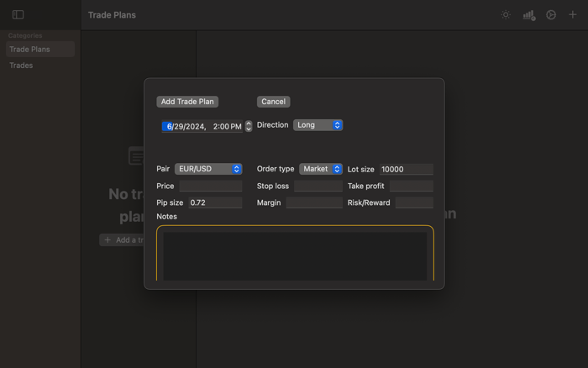Toggle the sidebar panel icon
Viewport: 588px width, 368px height.
point(18,14)
